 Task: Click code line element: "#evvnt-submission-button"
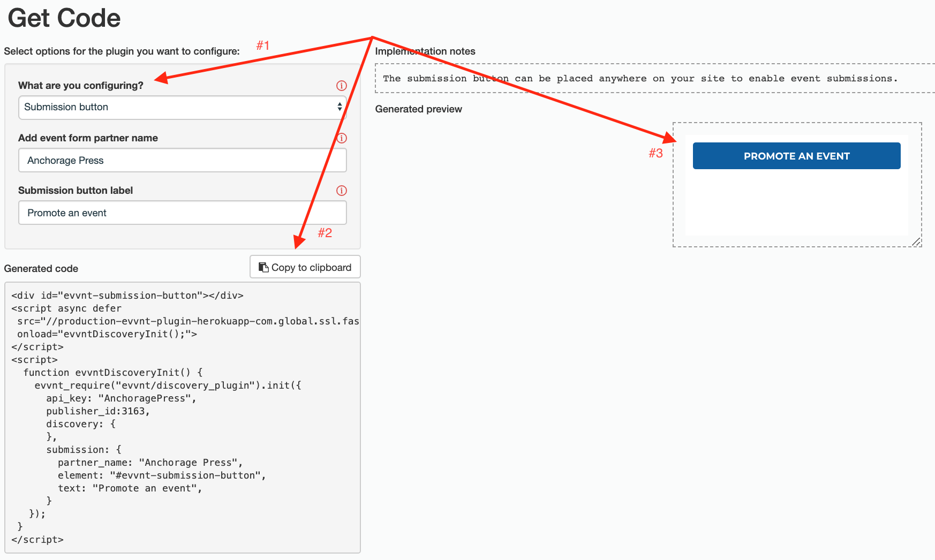pyautogui.click(x=162, y=475)
